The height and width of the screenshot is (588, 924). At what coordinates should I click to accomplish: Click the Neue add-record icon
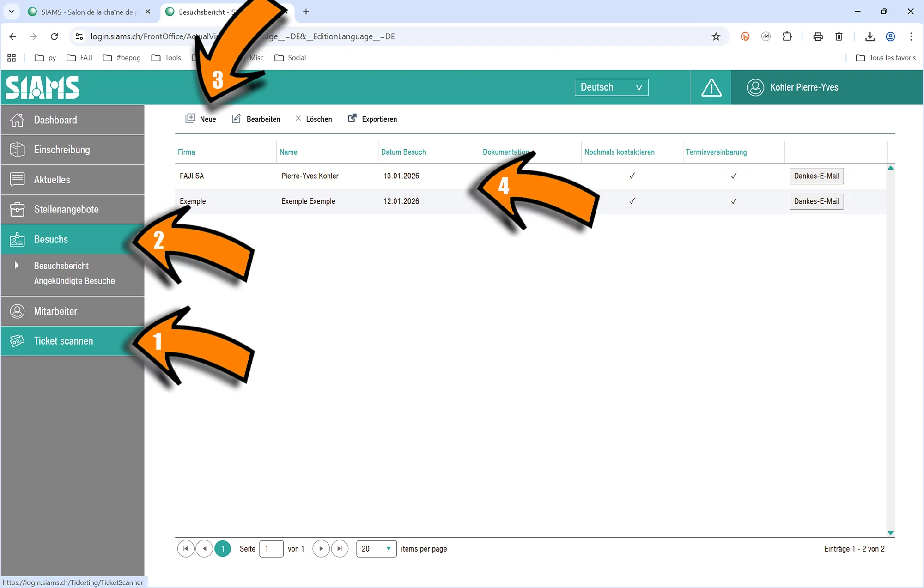tap(190, 118)
